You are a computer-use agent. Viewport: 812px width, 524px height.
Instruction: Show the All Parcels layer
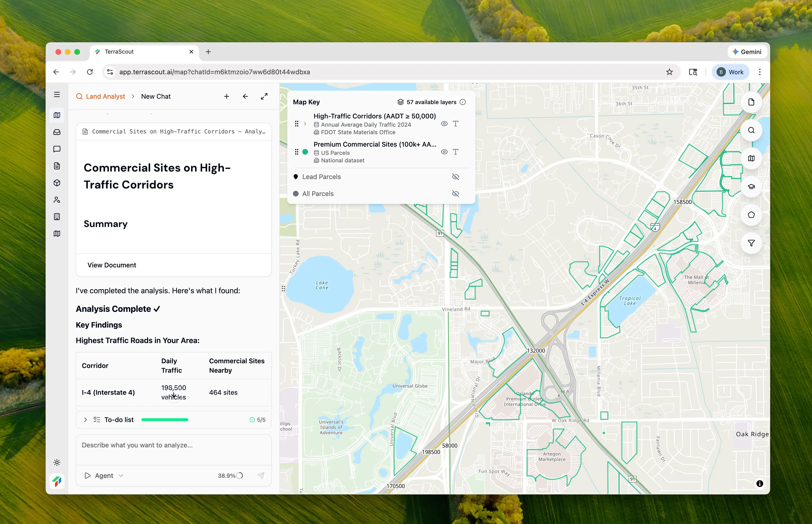(x=455, y=194)
